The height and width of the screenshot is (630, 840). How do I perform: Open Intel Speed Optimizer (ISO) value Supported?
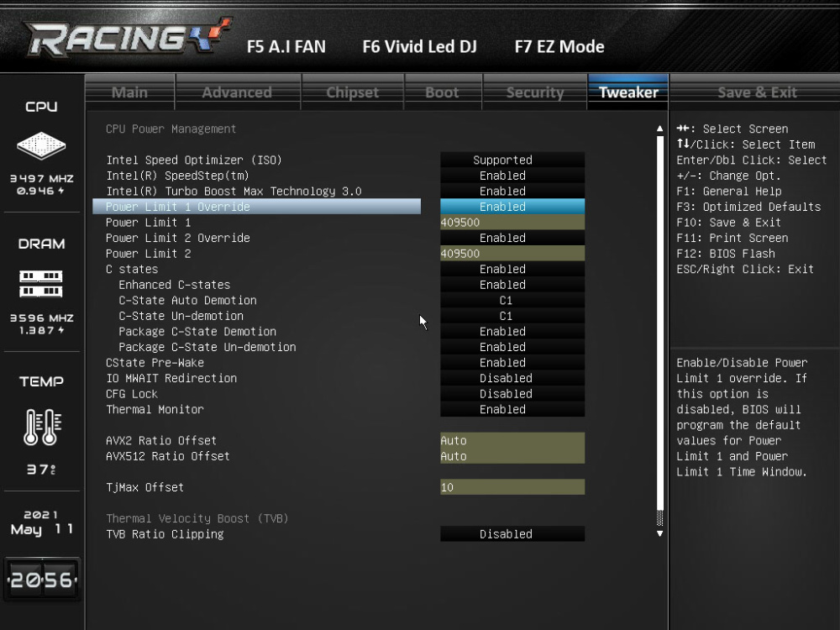pos(512,160)
